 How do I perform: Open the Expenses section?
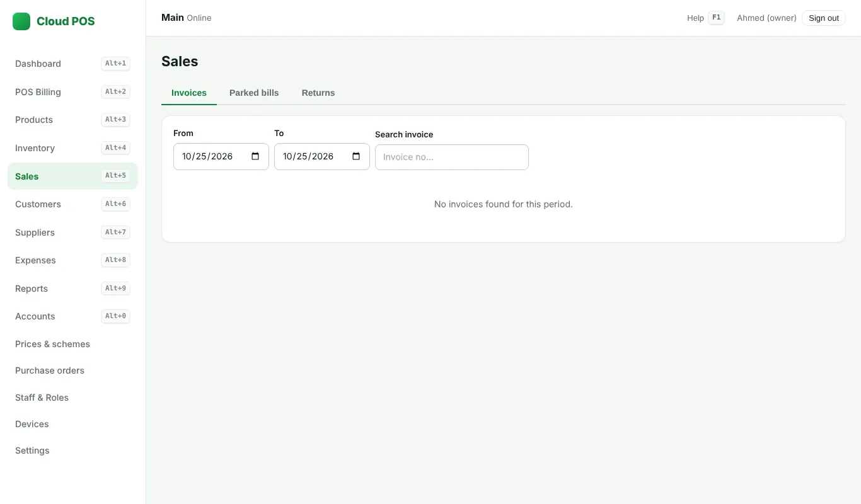tap(72, 260)
